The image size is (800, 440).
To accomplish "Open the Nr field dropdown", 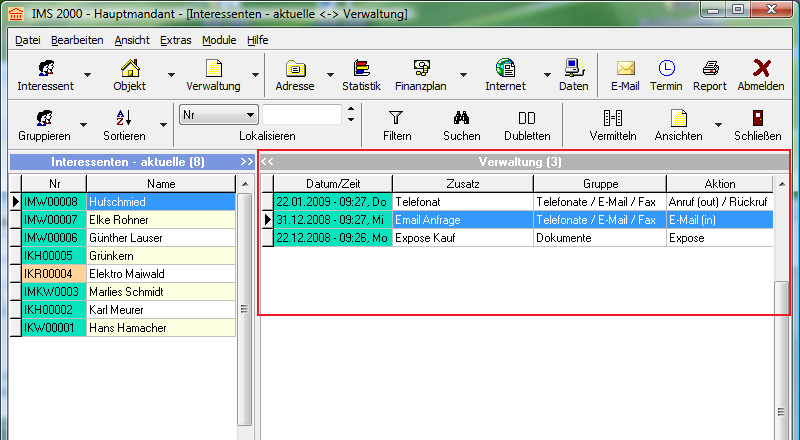I will click(x=250, y=115).
